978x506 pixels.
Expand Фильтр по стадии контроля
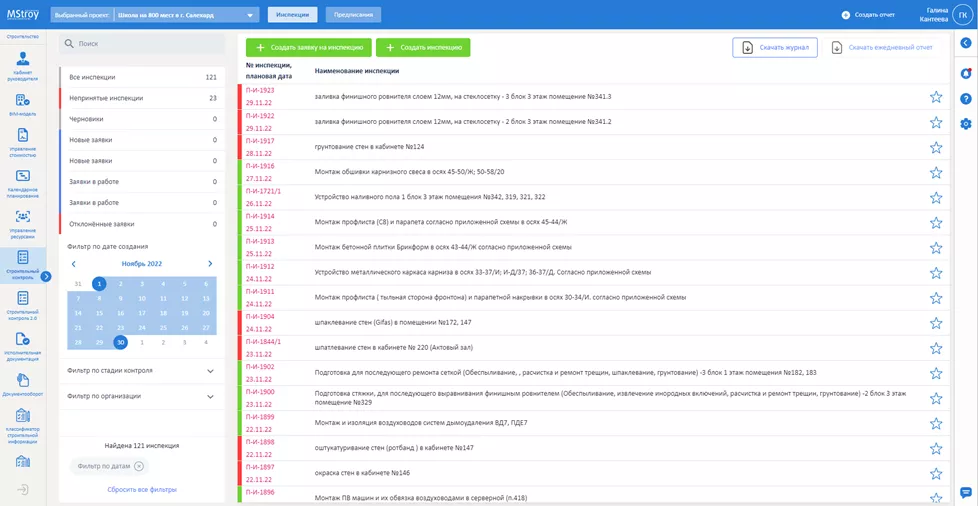pos(140,370)
